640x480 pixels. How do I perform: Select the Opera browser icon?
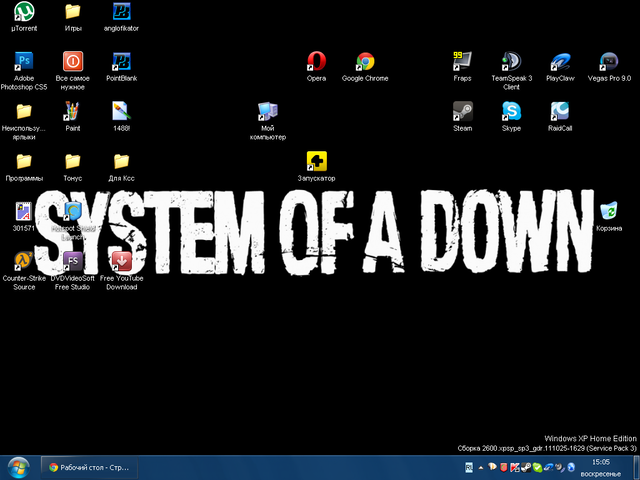[x=316, y=61]
